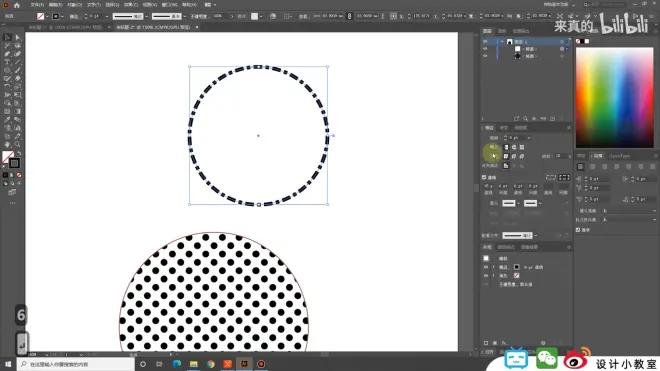
Task: Click the stroke swatch in toolbox
Action: click(x=14, y=163)
